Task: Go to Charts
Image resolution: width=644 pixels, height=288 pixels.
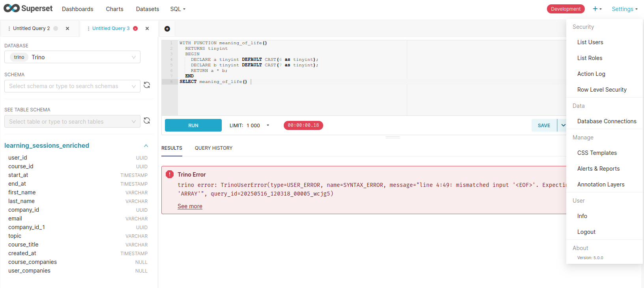Action: coord(114,9)
